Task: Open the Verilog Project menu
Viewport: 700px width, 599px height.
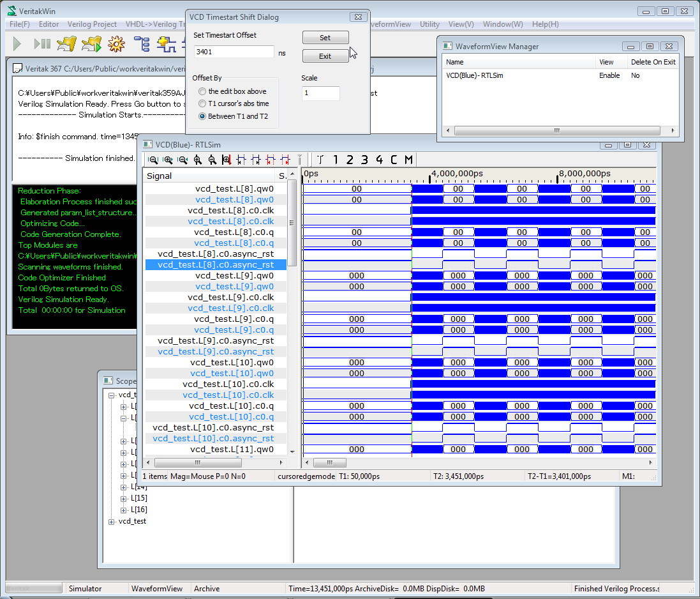Action: point(92,24)
